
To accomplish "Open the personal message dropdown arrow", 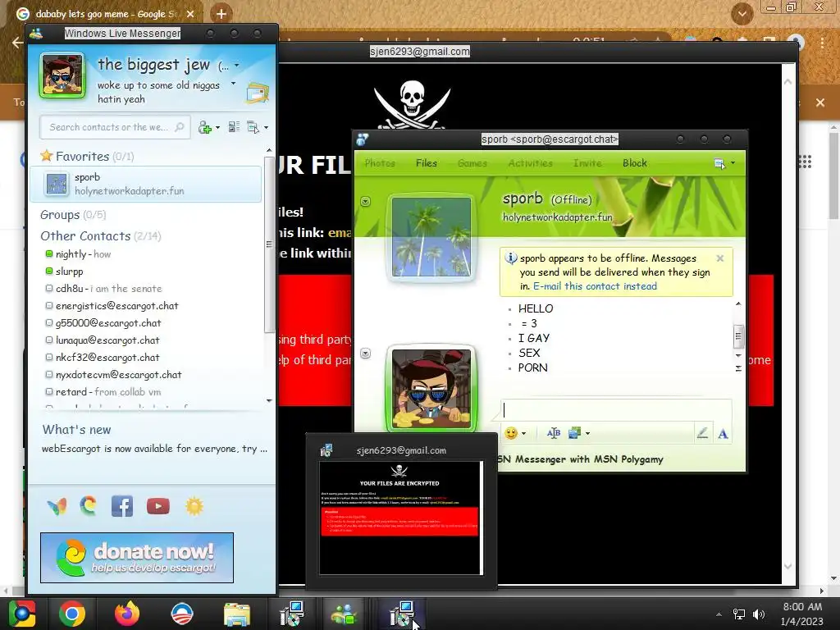I will pos(233,84).
